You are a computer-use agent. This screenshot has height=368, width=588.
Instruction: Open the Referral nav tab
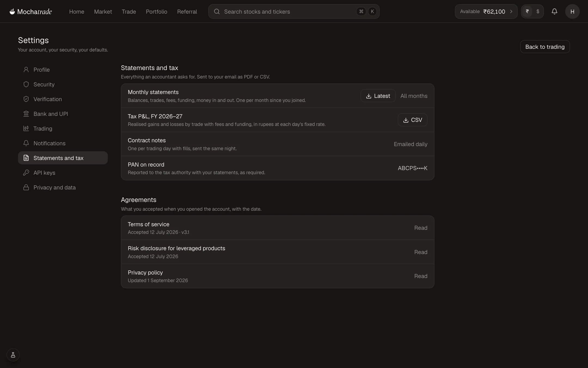click(x=187, y=11)
